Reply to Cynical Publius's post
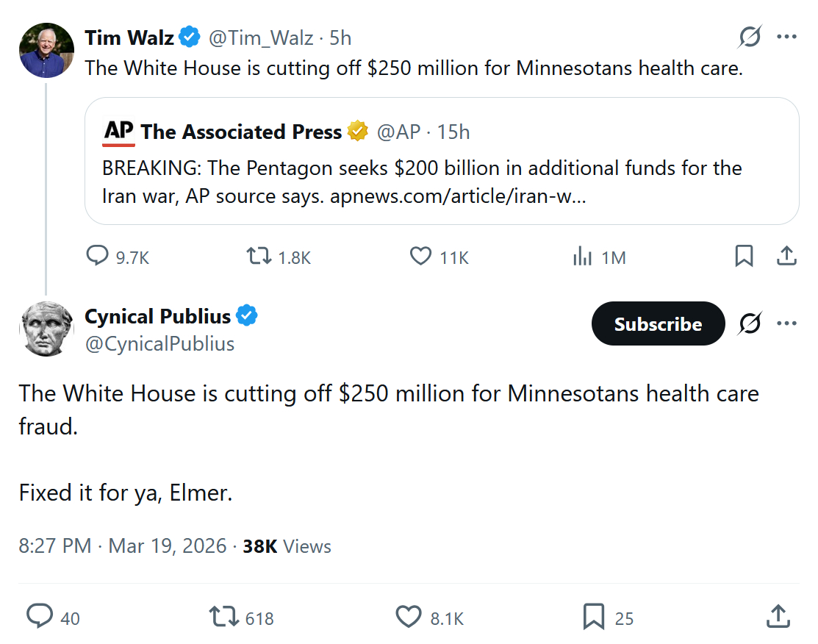818x644 pixels. (x=40, y=617)
